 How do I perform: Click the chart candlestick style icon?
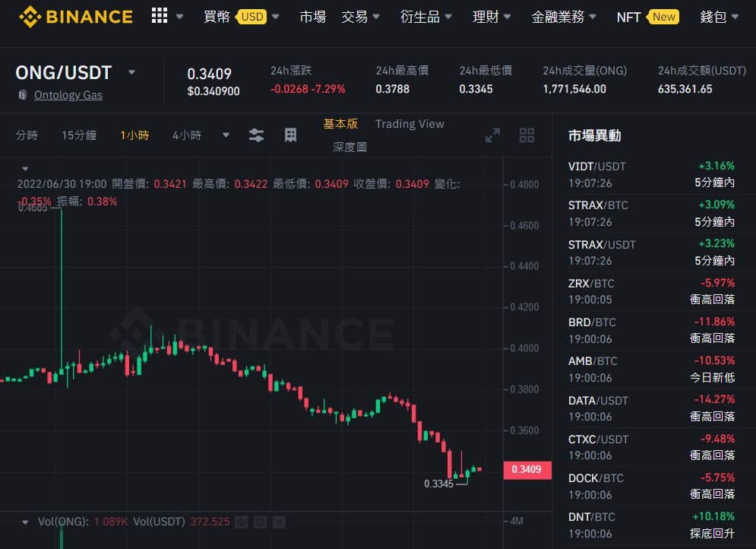coord(290,135)
